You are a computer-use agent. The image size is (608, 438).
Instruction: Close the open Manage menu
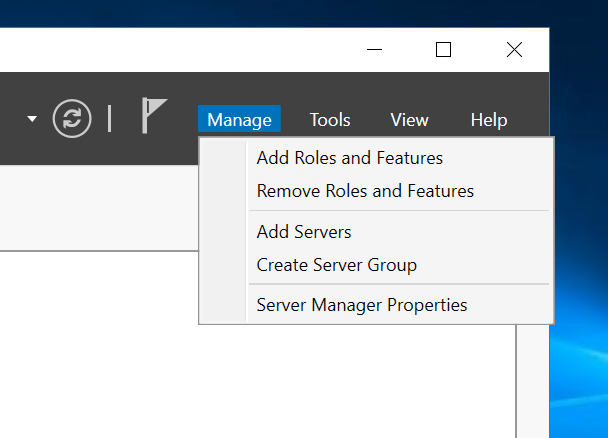[239, 119]
